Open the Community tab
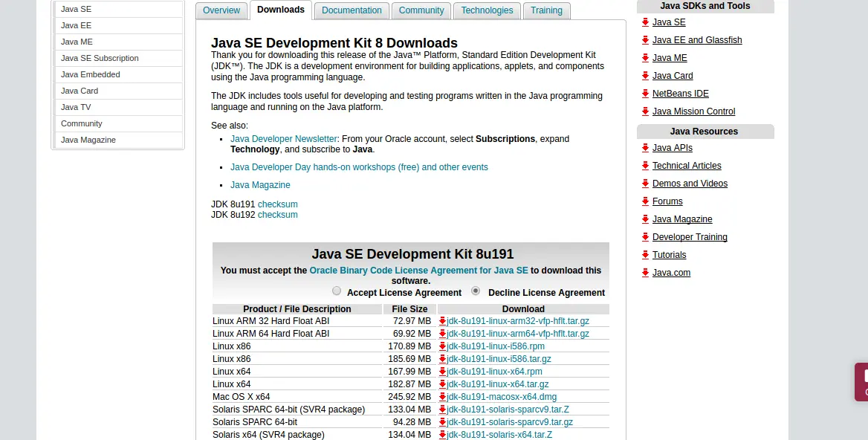The height and width of the screenshot is (440, 868). tap(421, 10)
